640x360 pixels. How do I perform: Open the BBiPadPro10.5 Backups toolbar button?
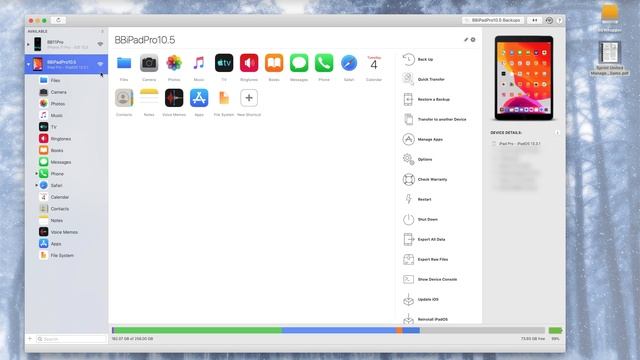click(x=493, y=20)
